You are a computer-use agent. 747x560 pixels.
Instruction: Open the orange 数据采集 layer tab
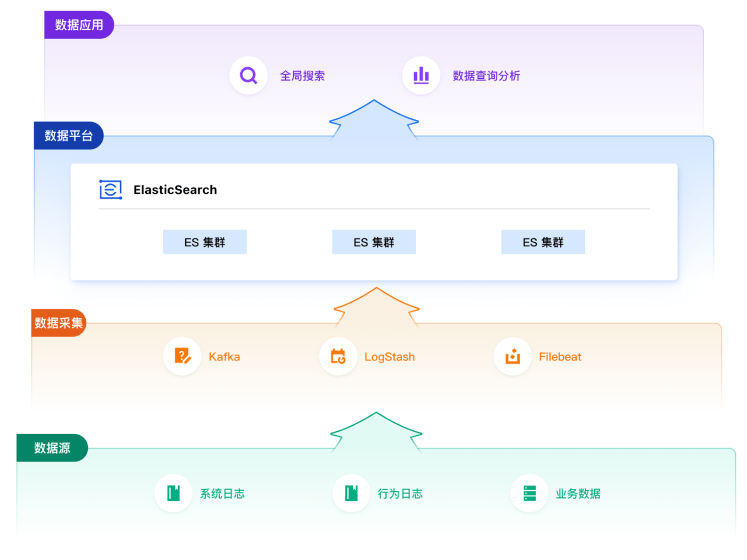58,323
